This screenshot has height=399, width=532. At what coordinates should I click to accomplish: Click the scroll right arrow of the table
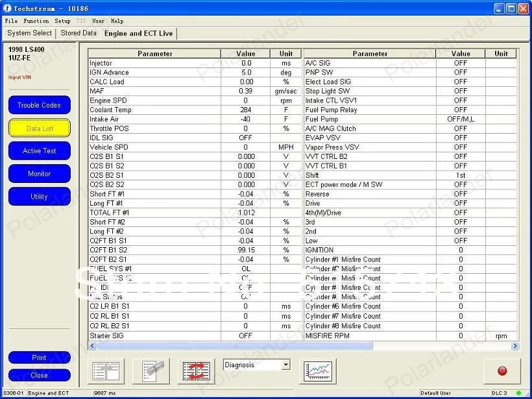click(x=515, y=346)
